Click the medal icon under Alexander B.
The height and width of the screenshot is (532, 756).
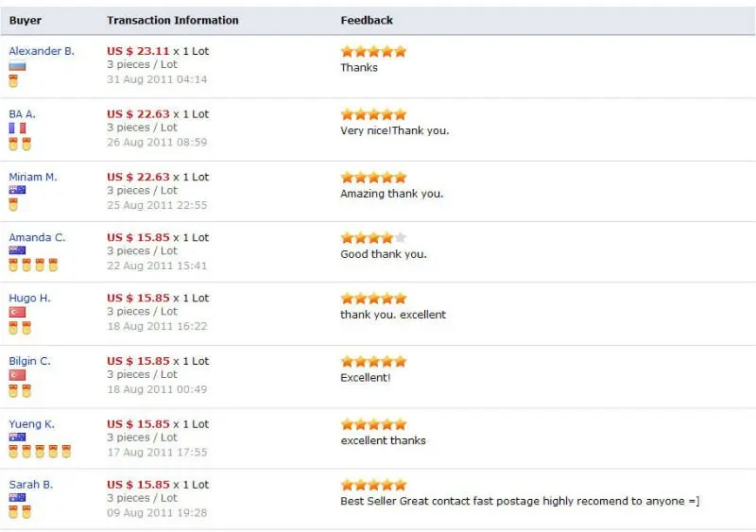point(13,81)
